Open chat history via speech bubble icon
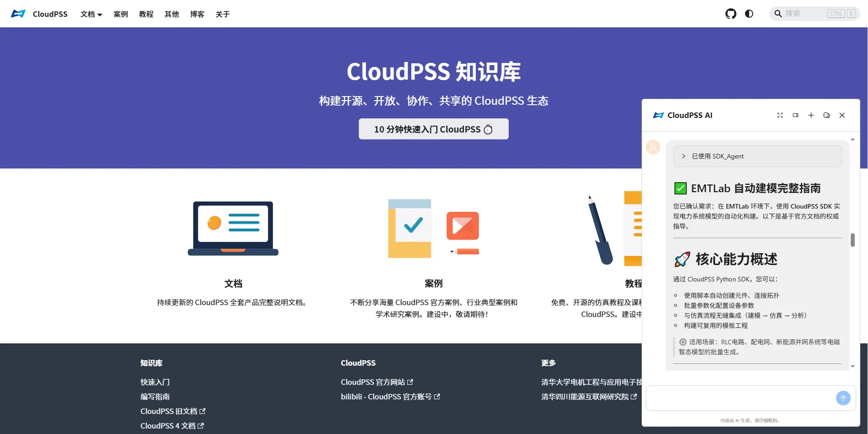The width and height of the screenshot is (868, 434). click(x=826, y=115)
